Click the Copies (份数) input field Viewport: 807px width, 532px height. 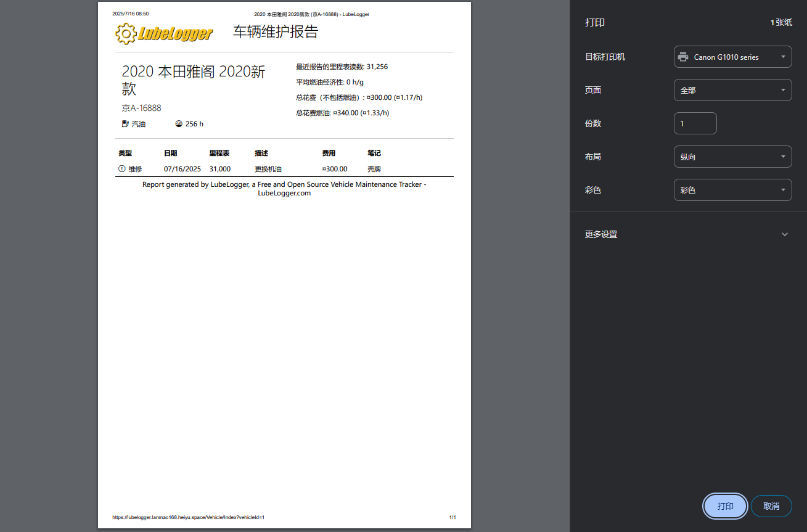click(x=695, y=123)
